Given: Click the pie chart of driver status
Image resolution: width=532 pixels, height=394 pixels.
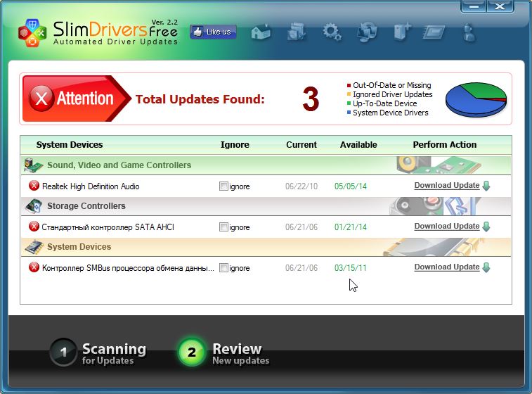Looking at the screenshot, I should [x=476, y=99].
